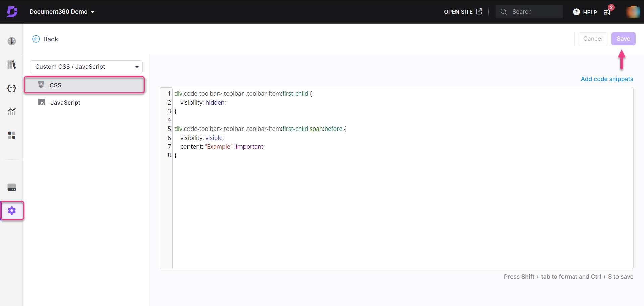Open the user profile avatar
644x306 pixels.
coord(633,12)
